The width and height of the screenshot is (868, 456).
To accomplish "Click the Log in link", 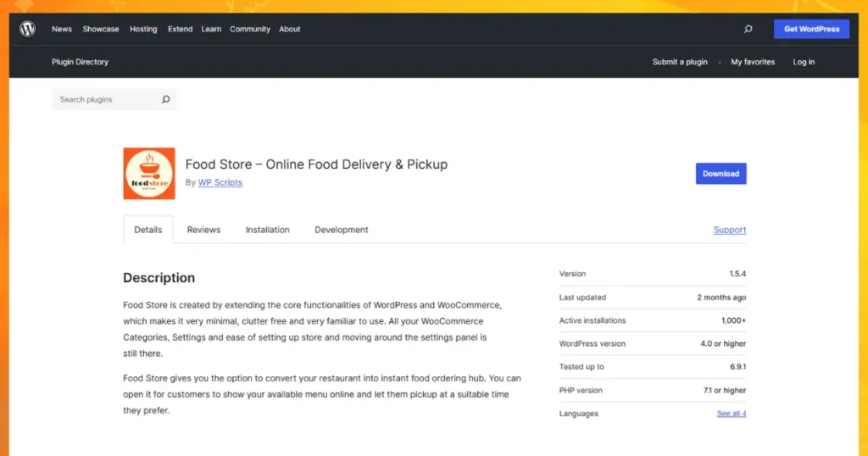I will point(804,62).
